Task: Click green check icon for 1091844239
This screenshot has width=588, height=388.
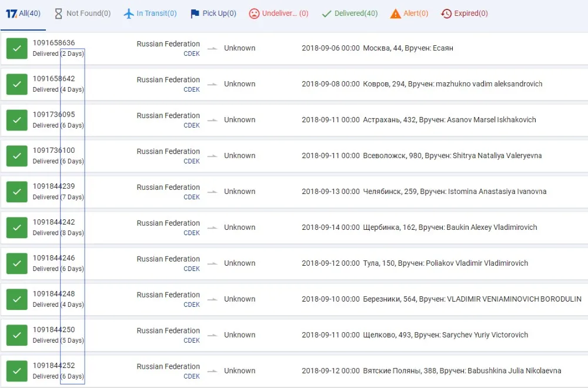Action: pyautogui.click(x=17, y=192)
